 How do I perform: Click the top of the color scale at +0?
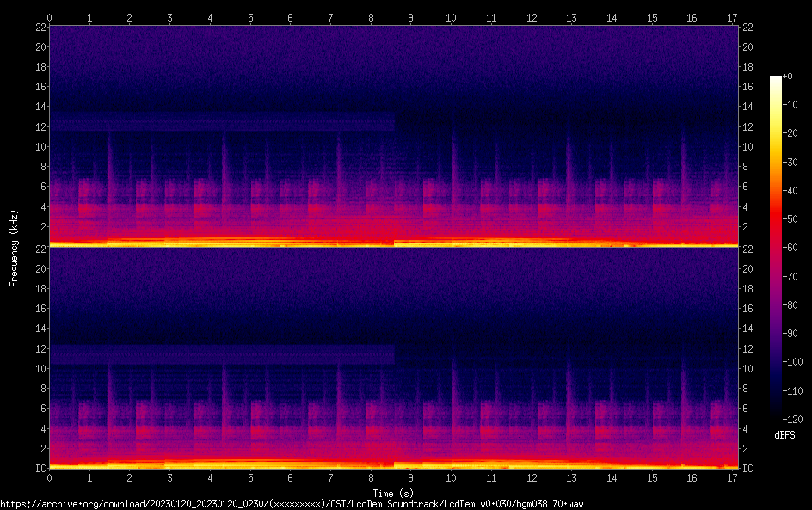coord(776,77)
